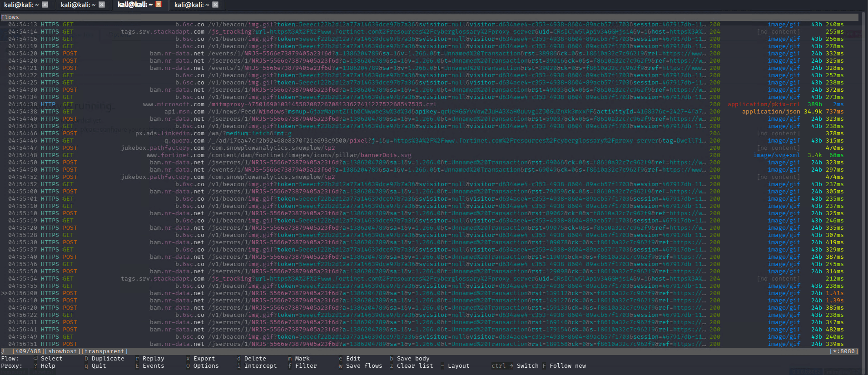Click Clear list in the hints
This screenshot has width=868, height=375.
[x=415, y=366]
